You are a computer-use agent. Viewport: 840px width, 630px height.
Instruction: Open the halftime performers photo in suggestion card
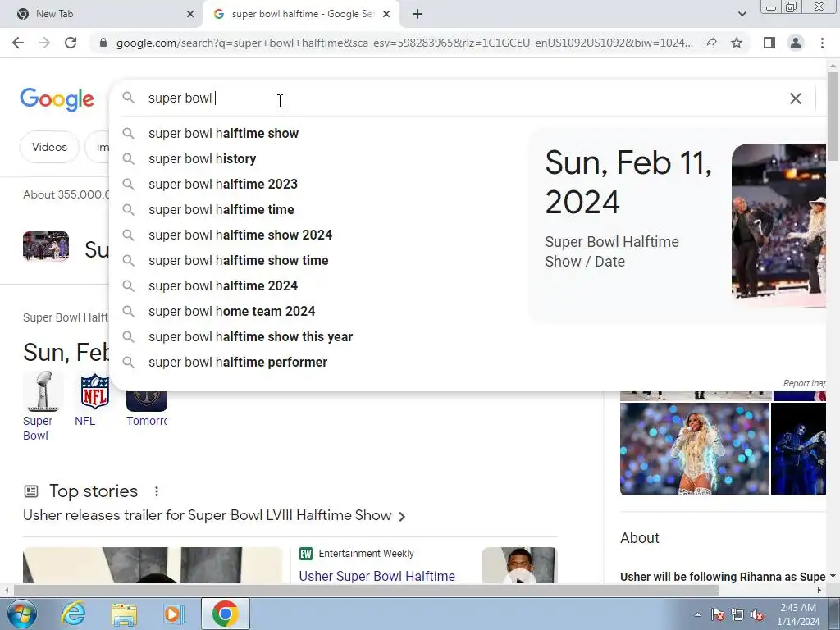click(x=779, y=225)
